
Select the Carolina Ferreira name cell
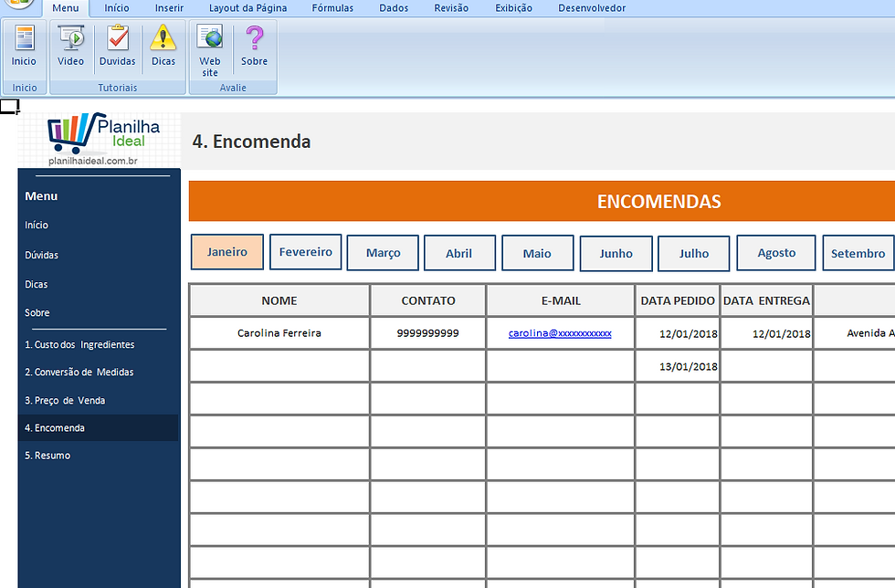coord(279,333)
